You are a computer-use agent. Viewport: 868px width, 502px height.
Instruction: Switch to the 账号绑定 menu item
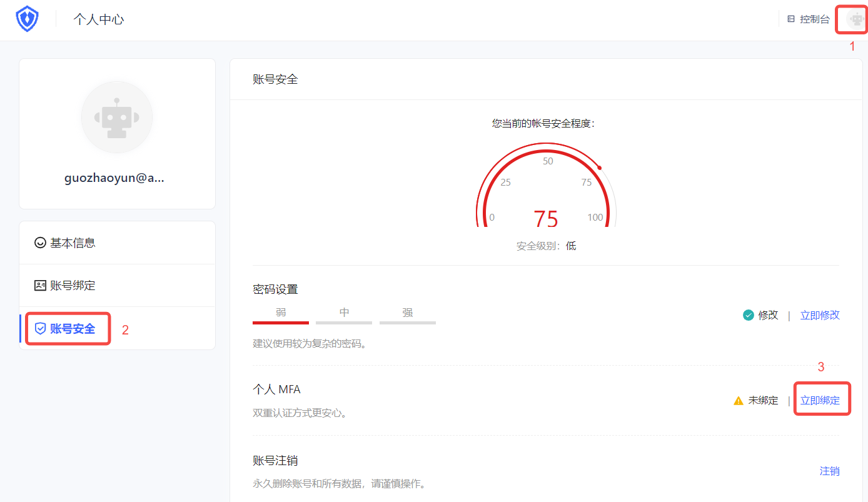click(73, 286)
